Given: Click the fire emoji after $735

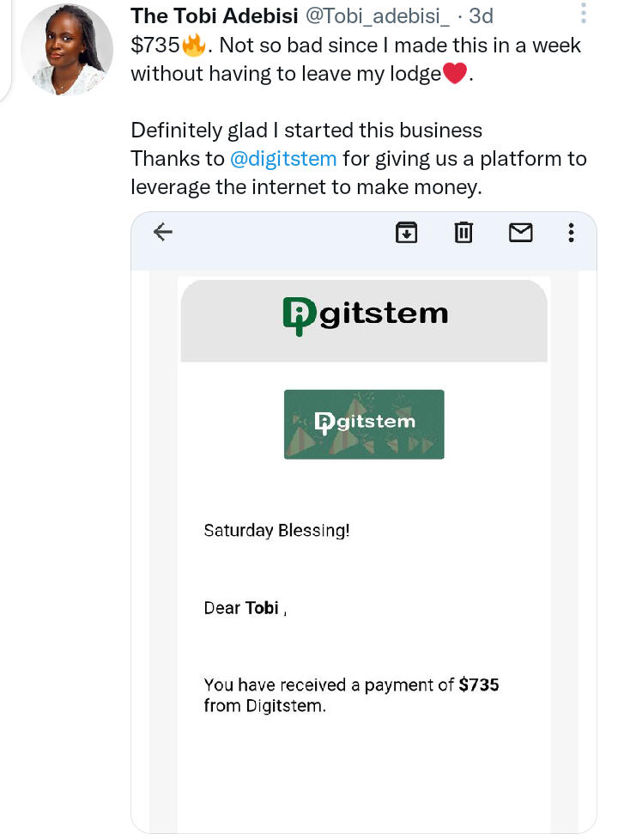Looking at the screenshot, I should 194,46.
